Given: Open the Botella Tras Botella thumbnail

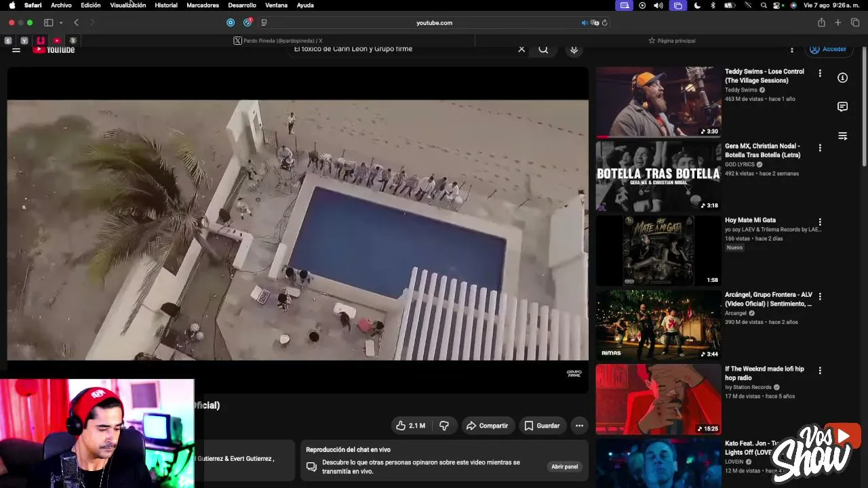Looking at the screenshot, I should [x=658, y=176].
